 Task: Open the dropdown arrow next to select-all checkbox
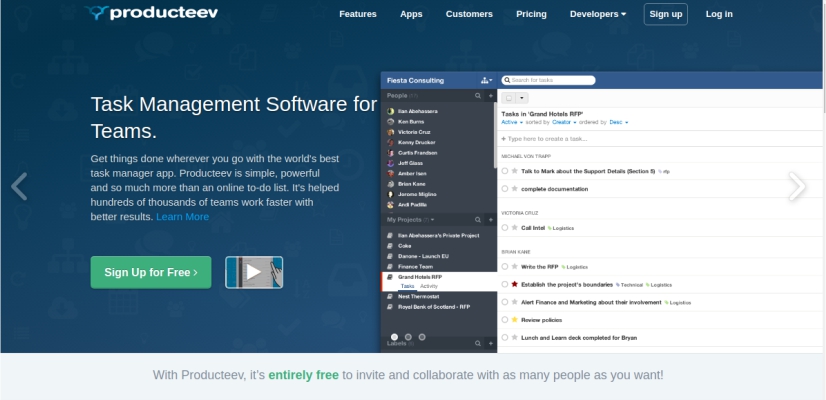coord(522,98)
